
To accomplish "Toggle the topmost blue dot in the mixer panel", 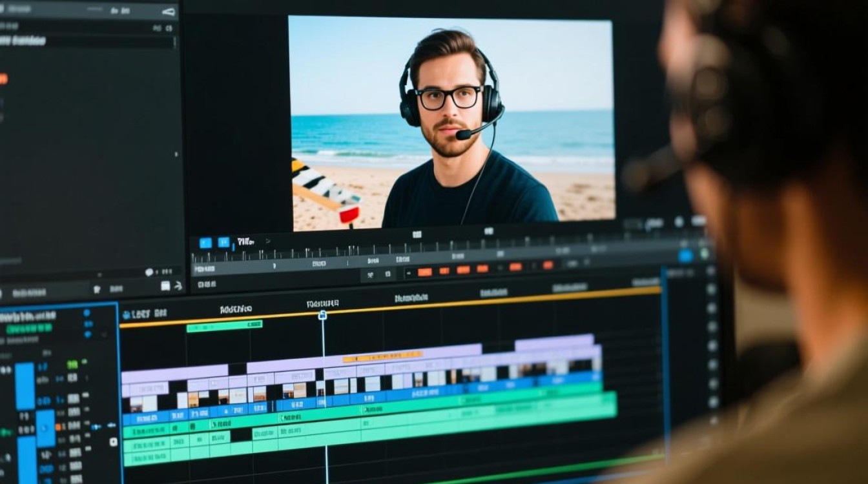I will pyautogui.click(x=87, y=312).
